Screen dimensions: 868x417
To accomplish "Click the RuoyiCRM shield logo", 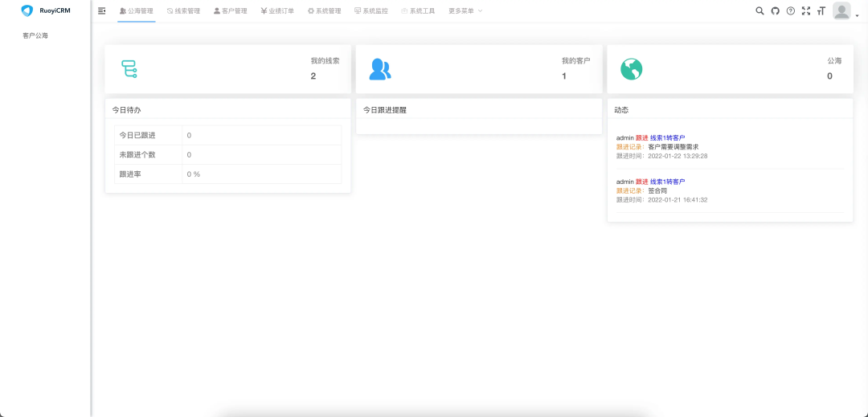I will 27,10.
